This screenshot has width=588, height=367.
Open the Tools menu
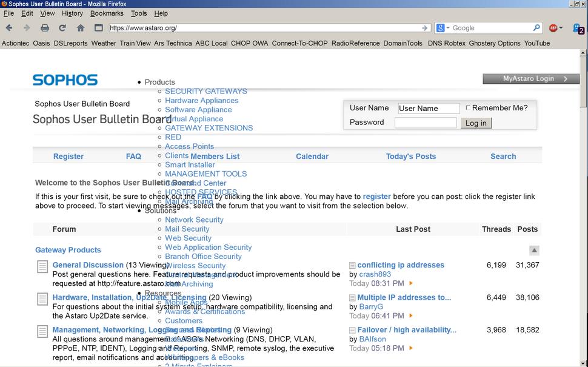139,13
